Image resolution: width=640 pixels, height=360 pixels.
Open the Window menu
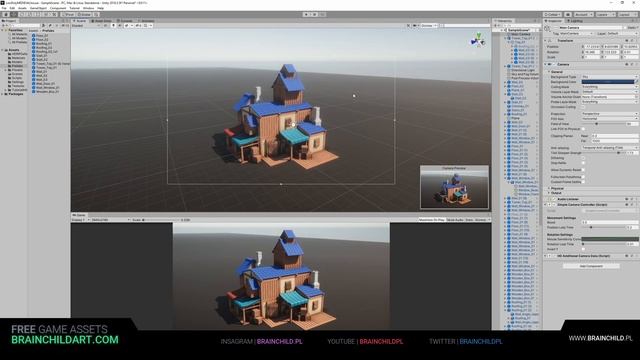coord(88,8)
